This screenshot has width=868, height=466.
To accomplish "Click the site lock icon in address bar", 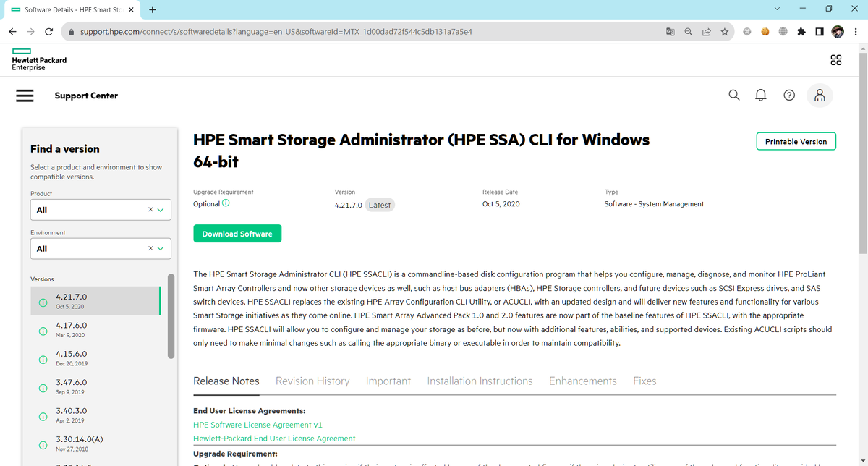I will (71, 32).
